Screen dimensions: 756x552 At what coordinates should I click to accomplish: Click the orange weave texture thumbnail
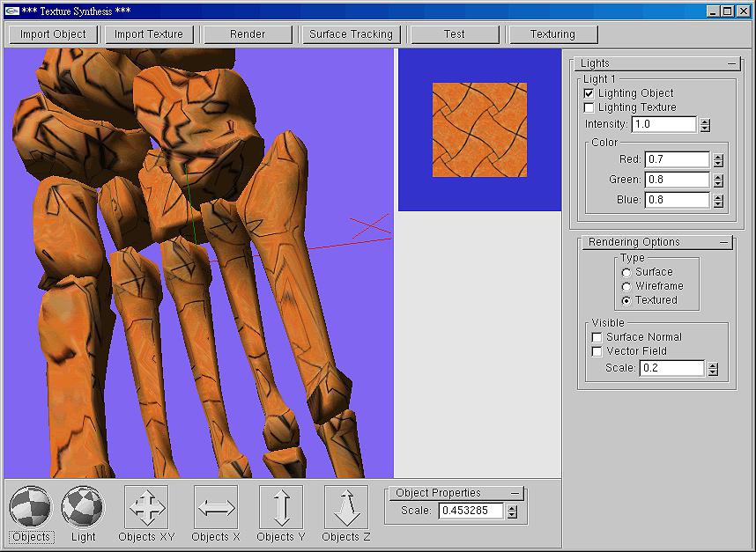479,130
